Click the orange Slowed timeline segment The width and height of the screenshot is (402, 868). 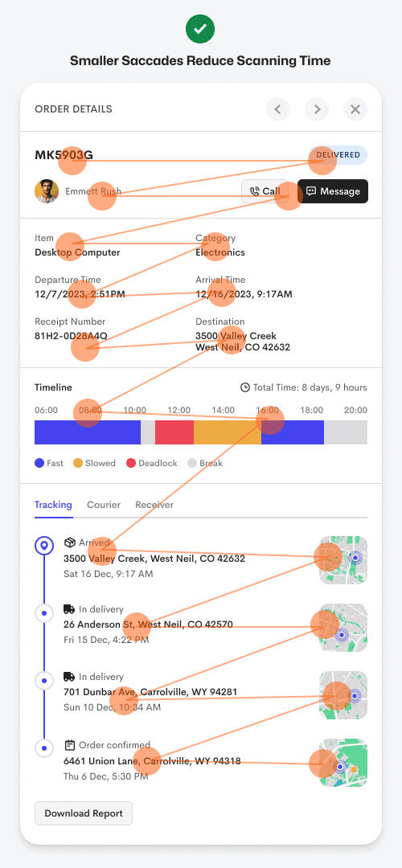[x=228, y=432]
